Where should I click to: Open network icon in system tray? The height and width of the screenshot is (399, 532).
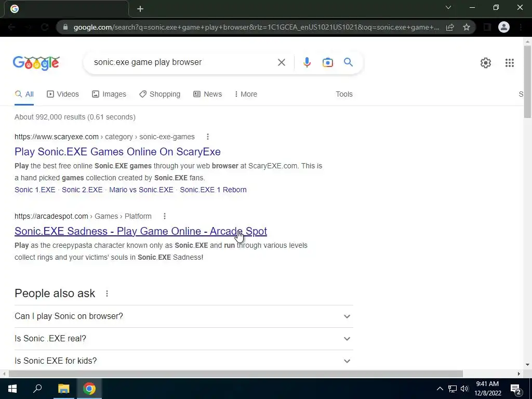pos(453,389)
